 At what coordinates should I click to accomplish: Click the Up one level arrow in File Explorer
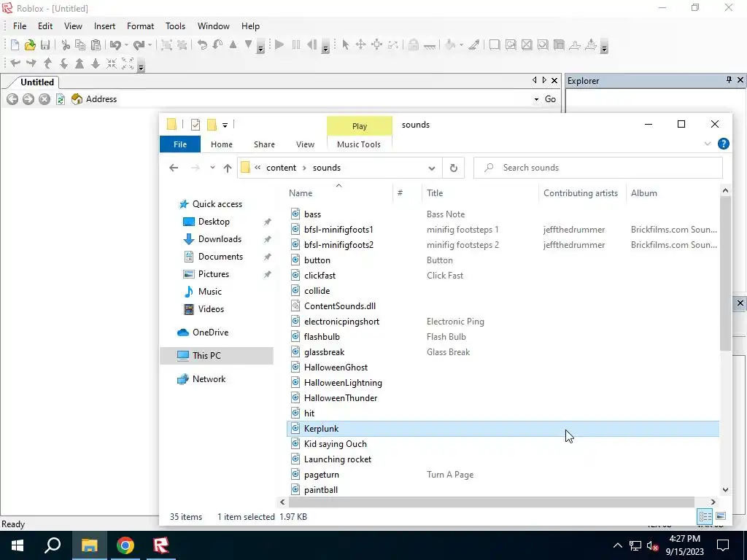click(228, 168)
